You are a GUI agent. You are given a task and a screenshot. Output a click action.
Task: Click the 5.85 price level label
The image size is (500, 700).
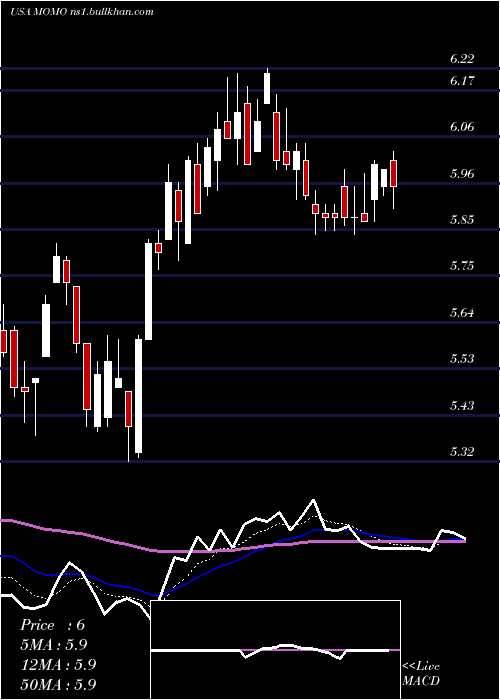[x=461, y=220]
